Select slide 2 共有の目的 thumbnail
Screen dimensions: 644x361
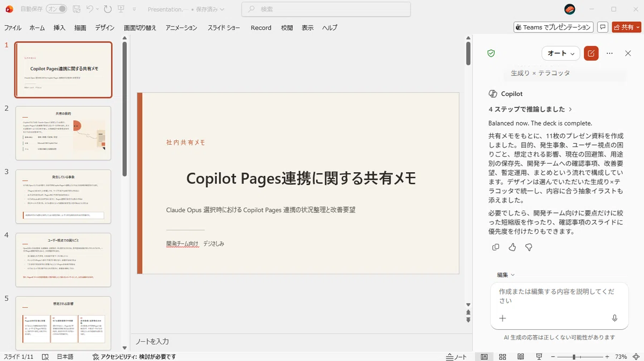63,133
